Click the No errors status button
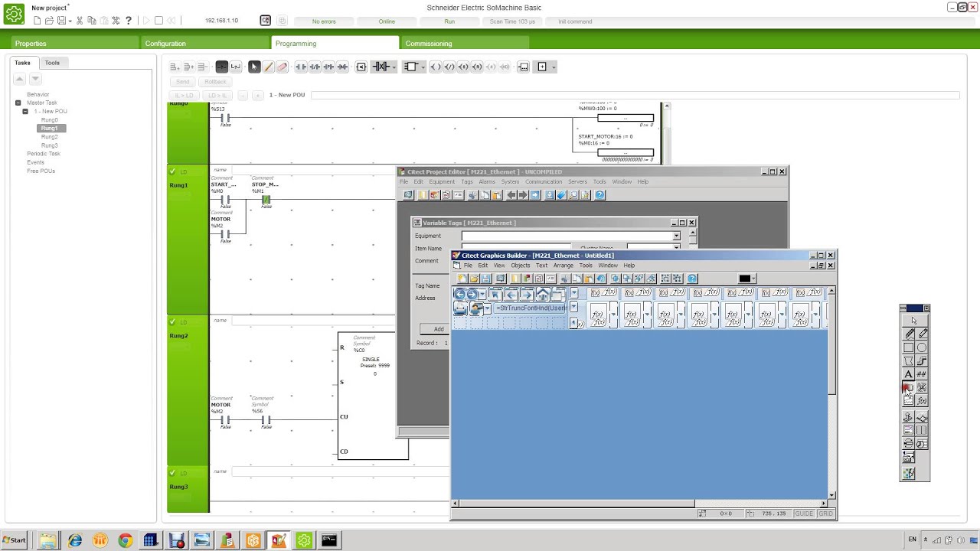The image size is (980, 551). 324,21
